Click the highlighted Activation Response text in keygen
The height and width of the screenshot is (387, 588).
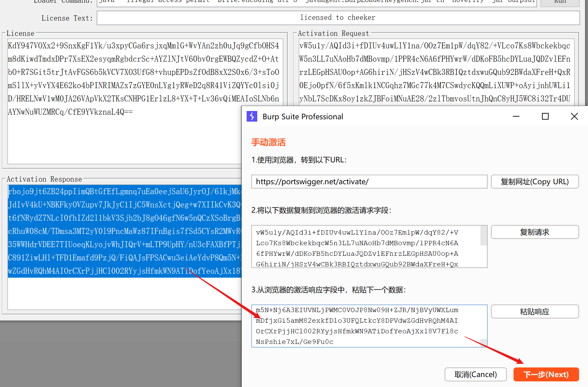tap(124, 231)
